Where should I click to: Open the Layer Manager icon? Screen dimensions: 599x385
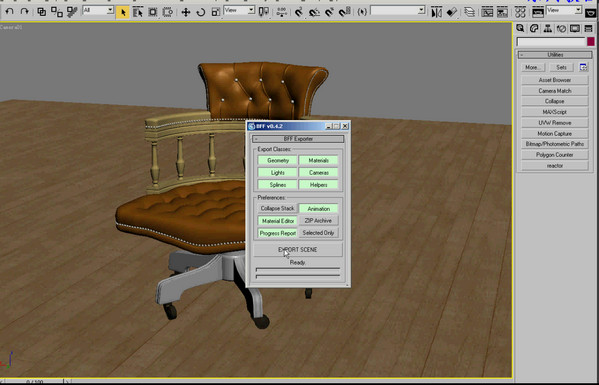coord(469,12)
